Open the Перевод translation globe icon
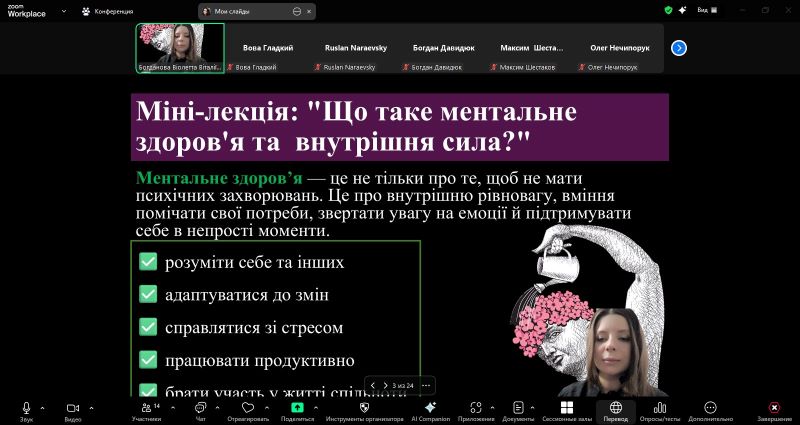This screenshot has height=425, width=800. pos(615,408)
